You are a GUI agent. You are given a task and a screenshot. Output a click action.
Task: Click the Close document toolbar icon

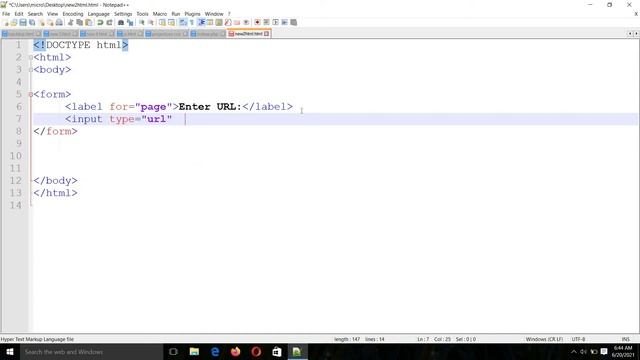point(41,22)
